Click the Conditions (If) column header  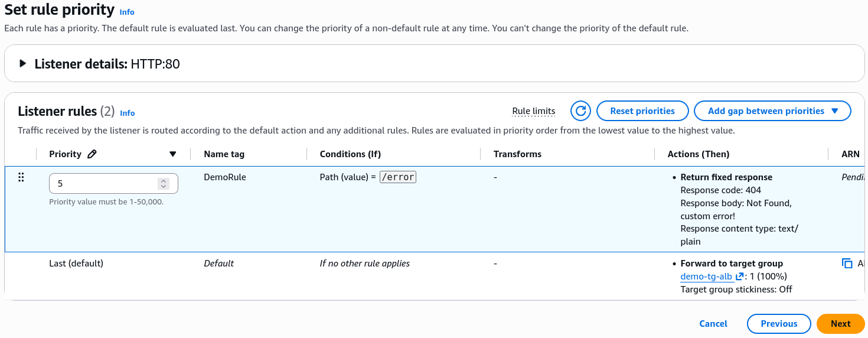(x=350, y=154)
